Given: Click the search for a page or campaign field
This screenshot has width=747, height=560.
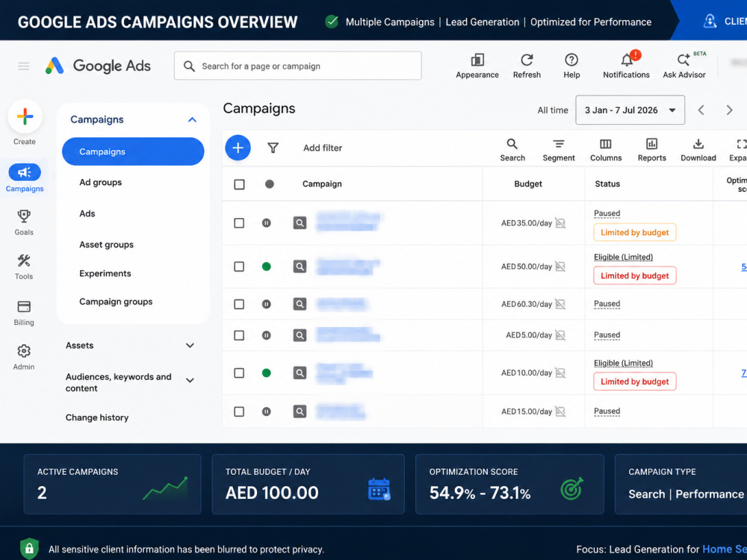Looking at the screenshot, I should [x=298, y=66].
